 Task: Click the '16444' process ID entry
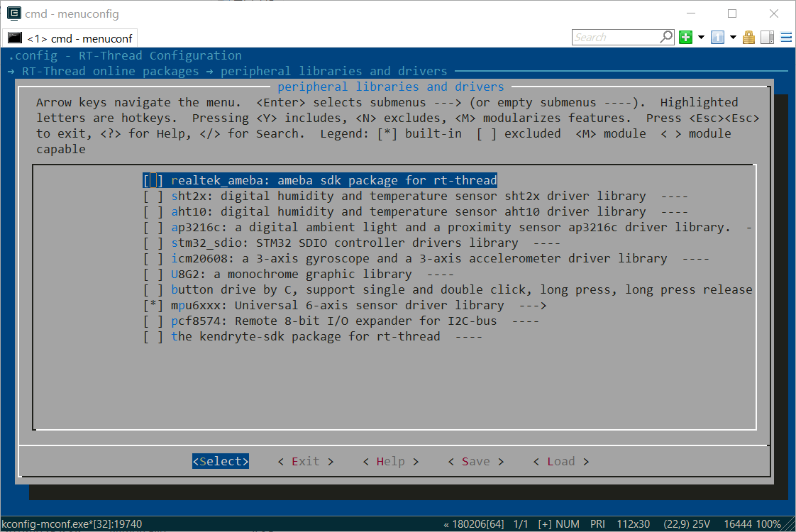[738, 524]
